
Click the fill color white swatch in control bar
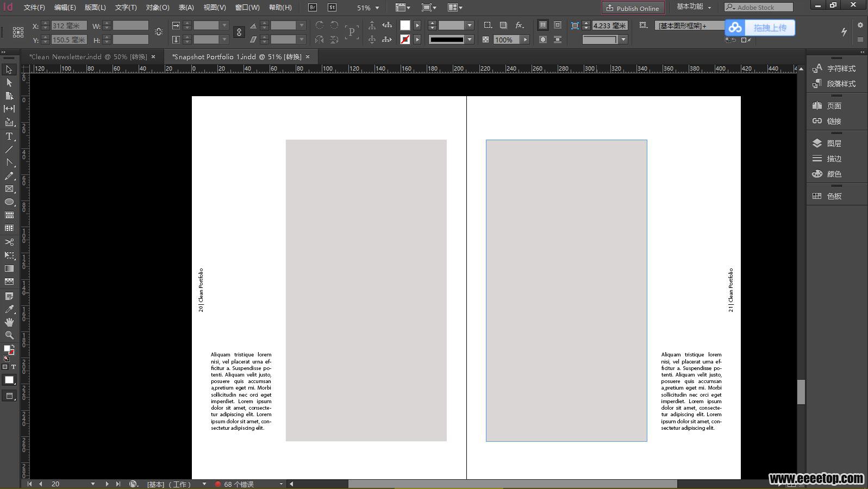pos(405,26)
